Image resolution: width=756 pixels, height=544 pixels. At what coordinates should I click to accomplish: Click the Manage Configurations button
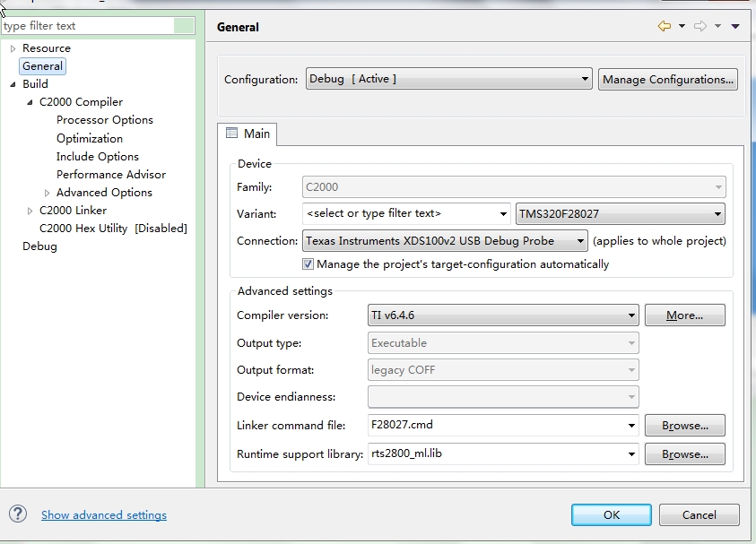click(x=668, y=79)
